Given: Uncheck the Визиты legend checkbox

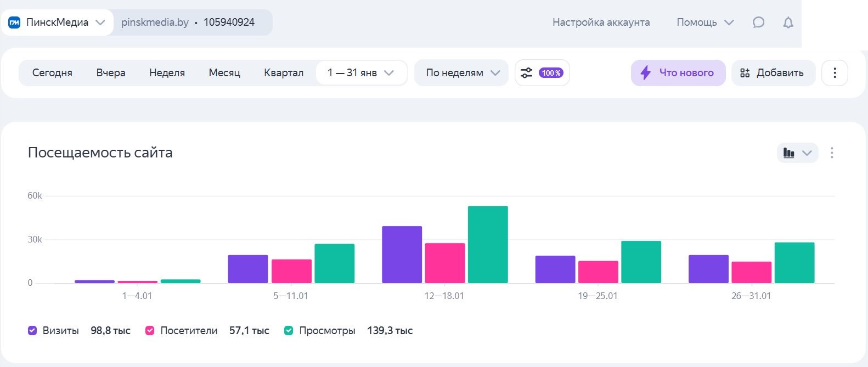Looking at the screenshot, I should pos(32,330).
